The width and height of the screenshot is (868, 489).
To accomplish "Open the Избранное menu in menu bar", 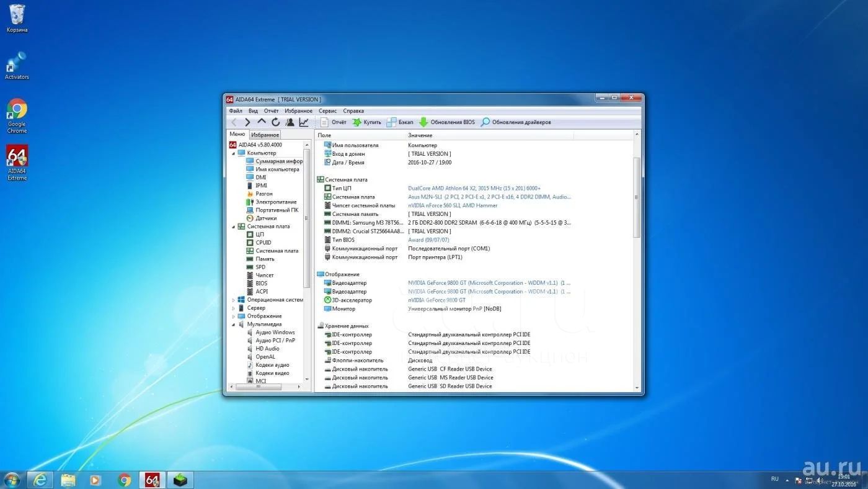I will pyautogui.click(x=299, y=111).
